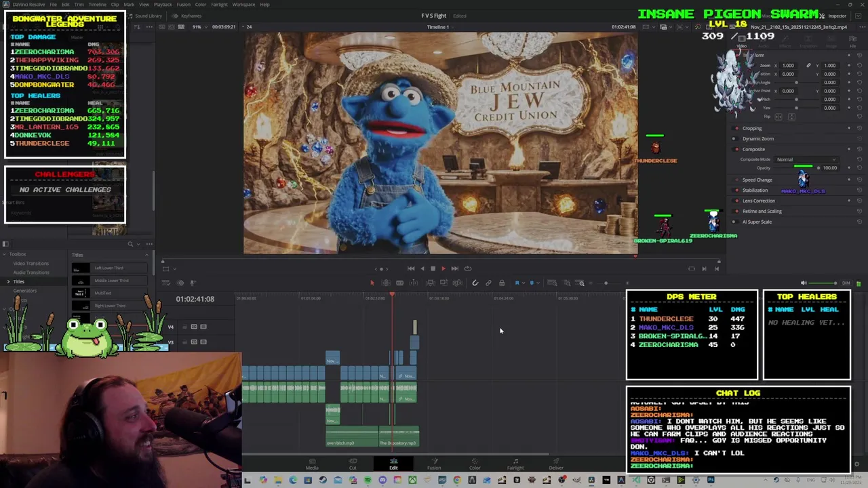Click the search icon in Effects panel
This screenshot has width=868, height=488.
(x=130, y=244)
